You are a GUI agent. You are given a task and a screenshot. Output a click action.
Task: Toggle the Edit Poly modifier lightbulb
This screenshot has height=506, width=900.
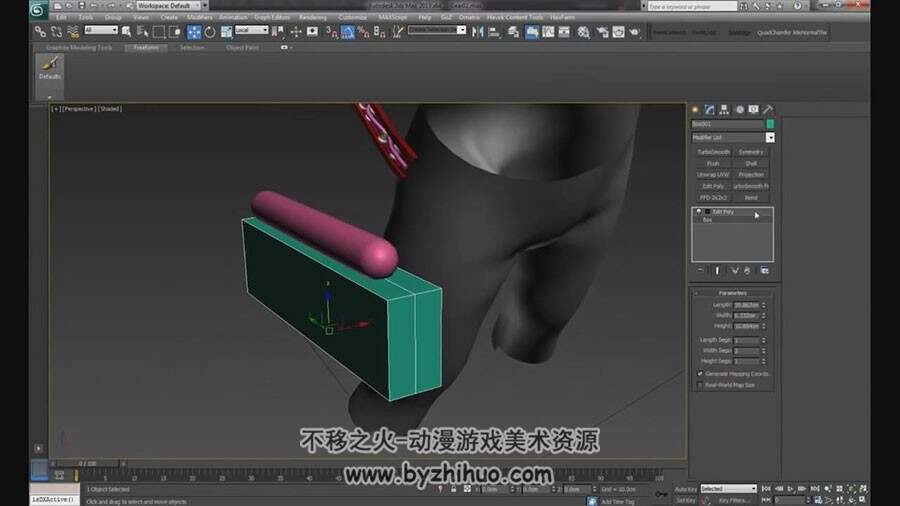(699, 212)
